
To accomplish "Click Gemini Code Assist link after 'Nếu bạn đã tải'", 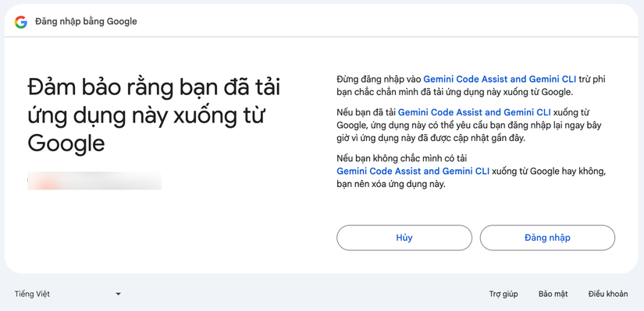I will pos(475,112).
